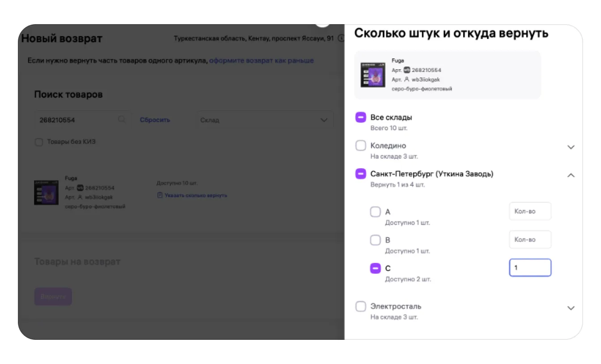Screen dimensions: 601x364
Task: Toggle the Все склады checkbox
Action: [x=360, y=118]
